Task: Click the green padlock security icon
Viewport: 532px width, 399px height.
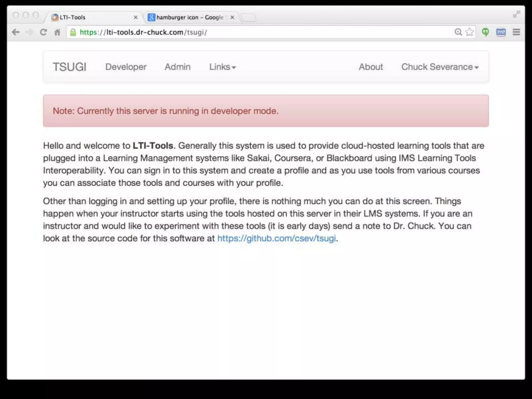Action: pos(73,32)
